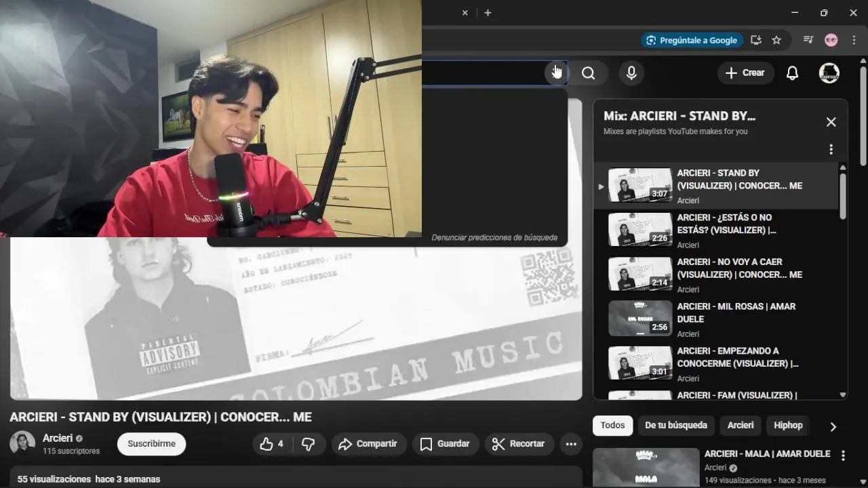Click Denunciar predicciones de búsqueda link
Viewport: 868px width, 488px height.
tap(494, 238)
